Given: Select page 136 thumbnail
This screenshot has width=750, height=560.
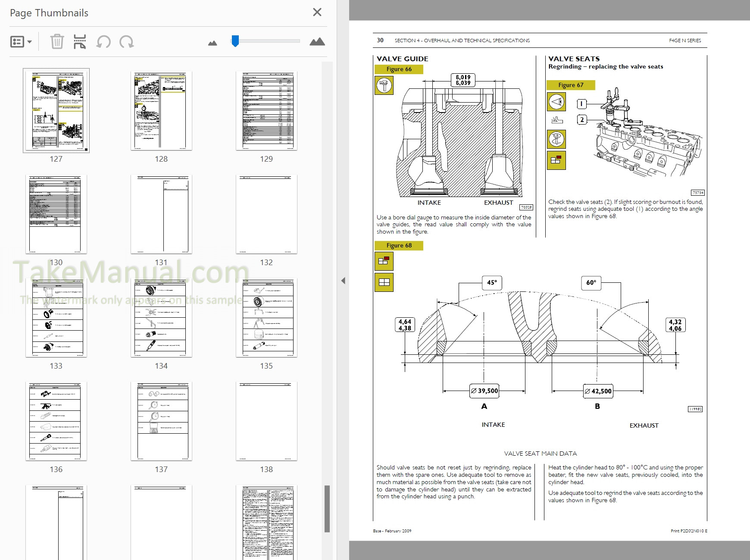Looking at the screenshot, I should [x=56, y=421].
